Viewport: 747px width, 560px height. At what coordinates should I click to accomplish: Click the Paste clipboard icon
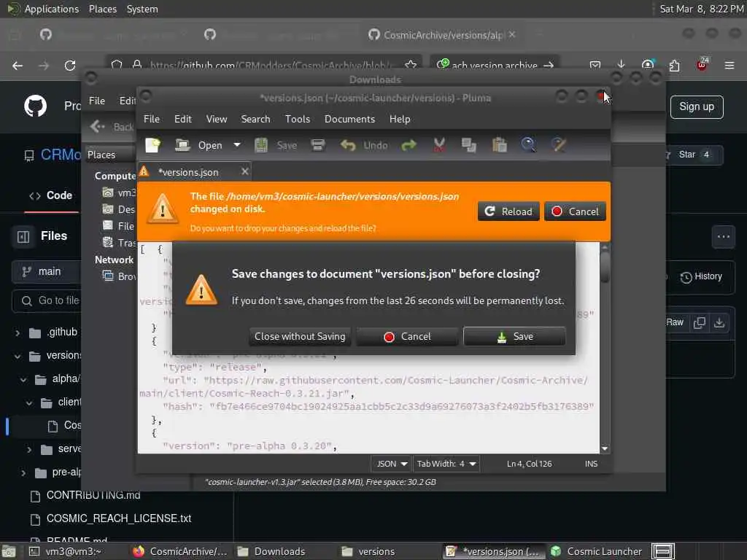click(x=499, y=145)
